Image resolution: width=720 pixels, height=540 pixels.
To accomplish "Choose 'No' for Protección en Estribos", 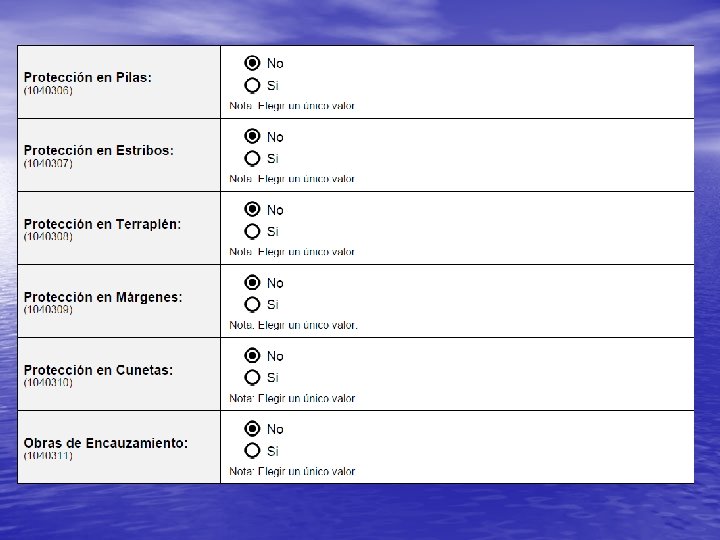I will tap(253, 136).
